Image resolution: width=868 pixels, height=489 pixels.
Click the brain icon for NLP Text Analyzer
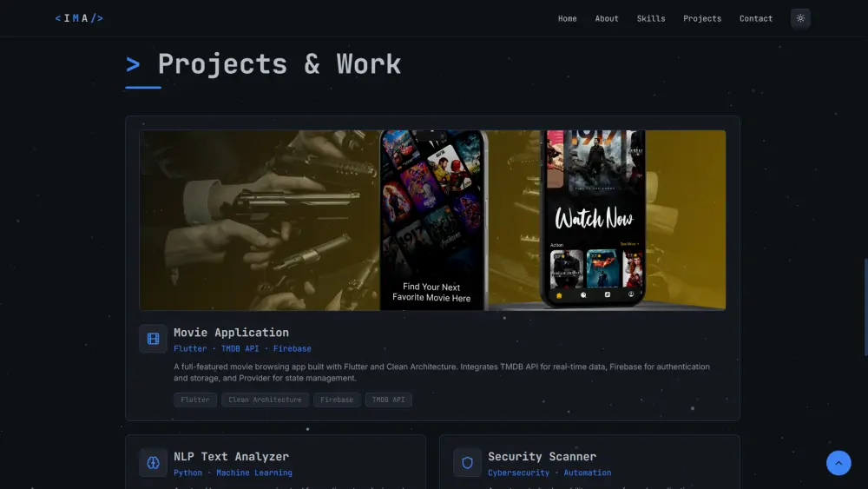click(153, 462)
